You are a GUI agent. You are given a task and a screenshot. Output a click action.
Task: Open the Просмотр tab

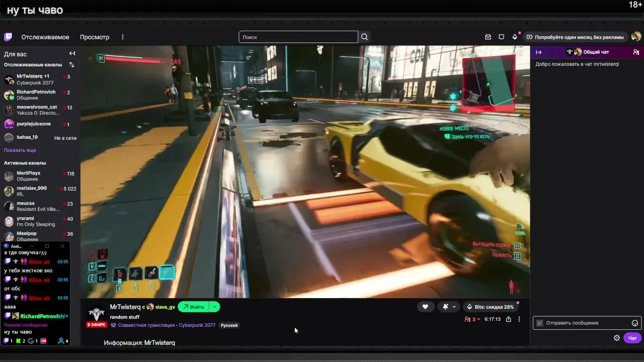[95, 37]
